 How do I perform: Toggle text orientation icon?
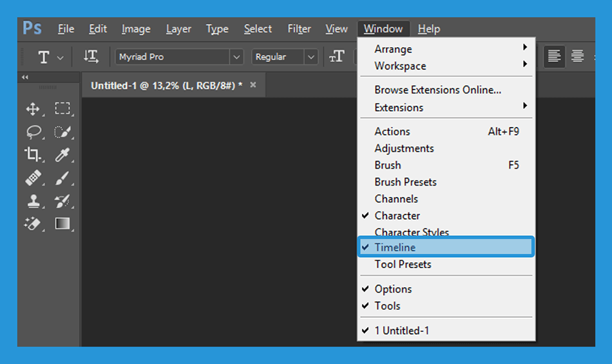tap(91, 57)
